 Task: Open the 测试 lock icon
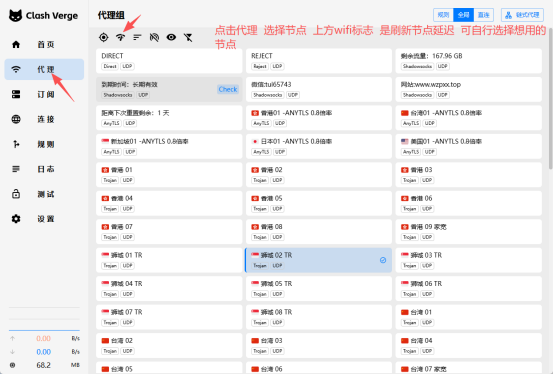pyautogui.click(x=16, y=194)
